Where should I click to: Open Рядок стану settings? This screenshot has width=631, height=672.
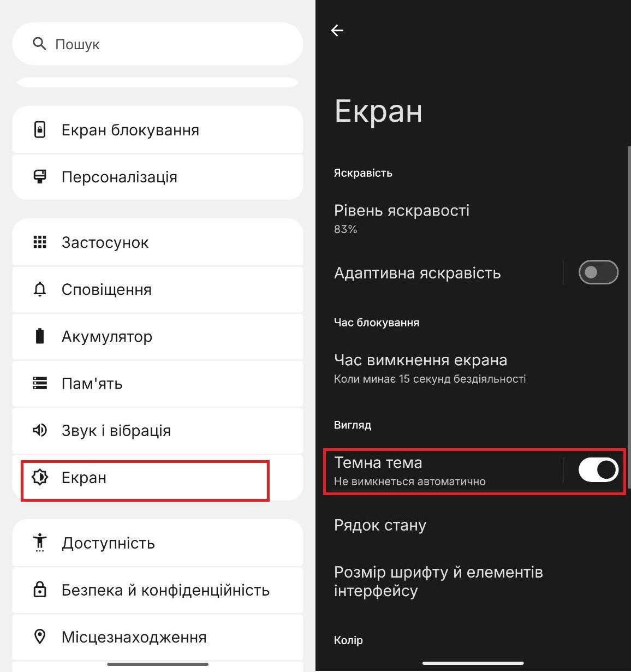[x=473, y=525]
